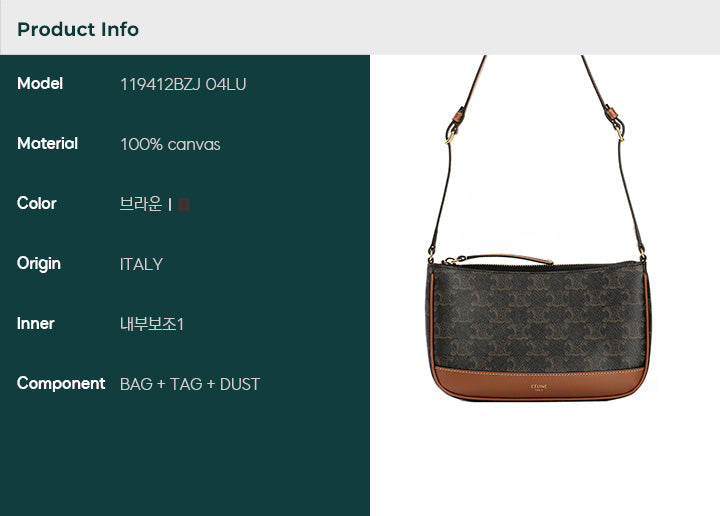Click the Product Info heading
Image resolution: width=720 pixels, height=516 pixels.
78,29
